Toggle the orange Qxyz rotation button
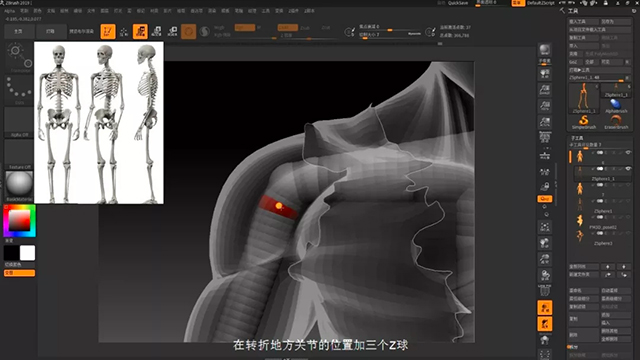The height and width of the screenshot is (361, 643). tap(545, 199)
